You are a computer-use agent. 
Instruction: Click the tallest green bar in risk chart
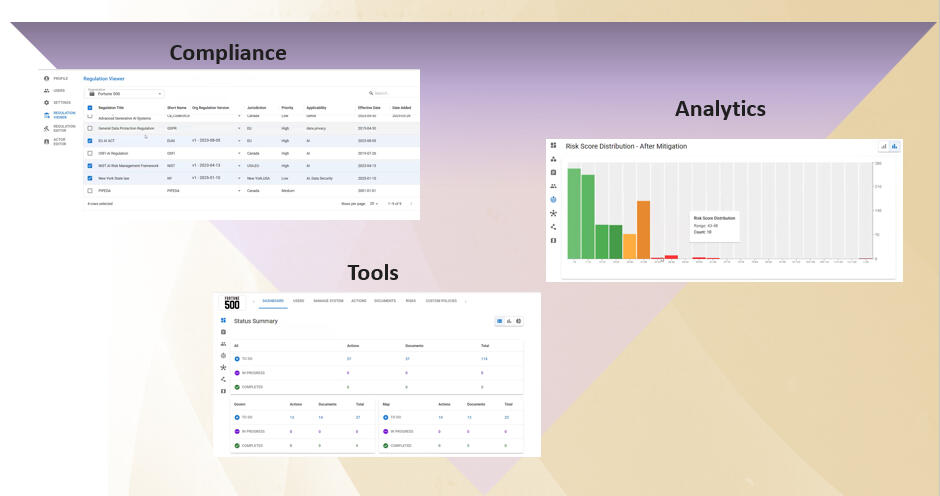[x=574, y=214]
